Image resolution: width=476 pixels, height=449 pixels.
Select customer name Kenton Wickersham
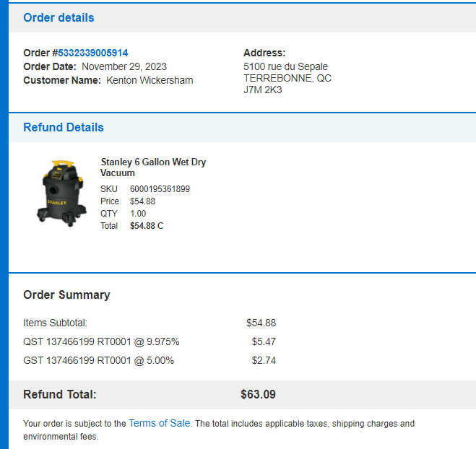click(150, 80)
